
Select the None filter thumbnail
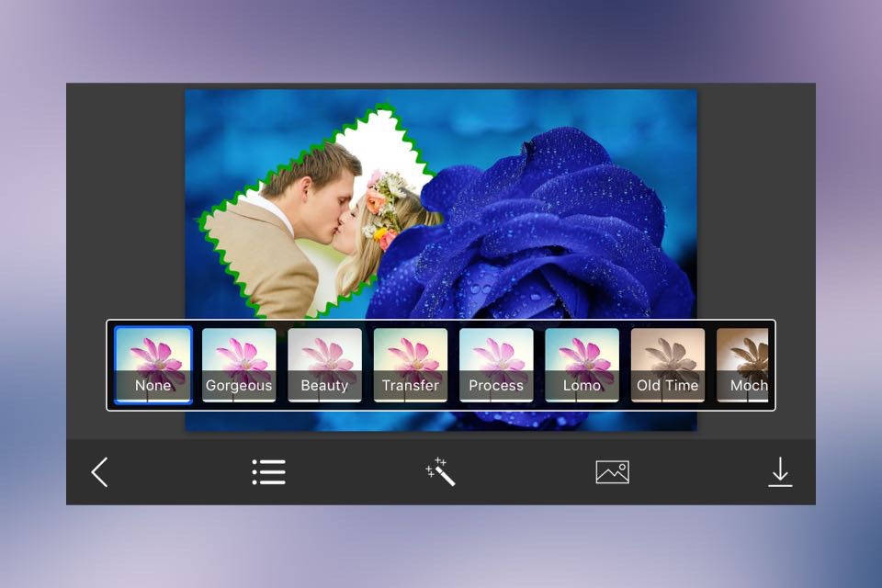(x=153, y=365)
